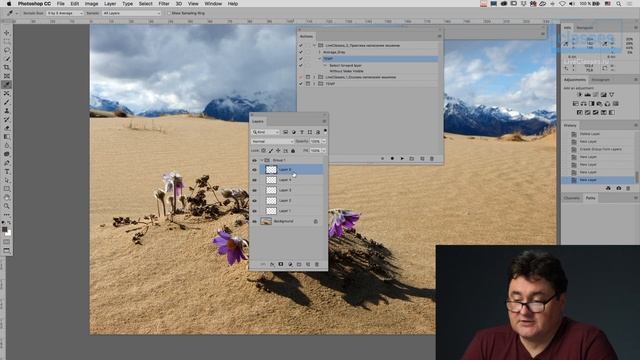
Task: Click lock all padlock icon in Layers panel
Action: (293, 151)
